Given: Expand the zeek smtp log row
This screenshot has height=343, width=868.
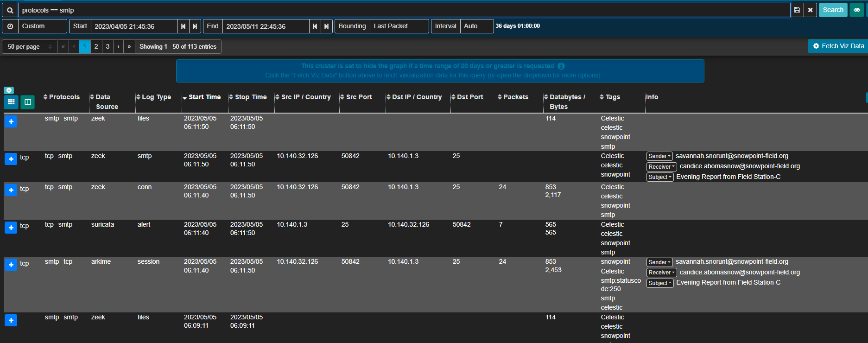Looking at the screenshot, I should 11,159.
